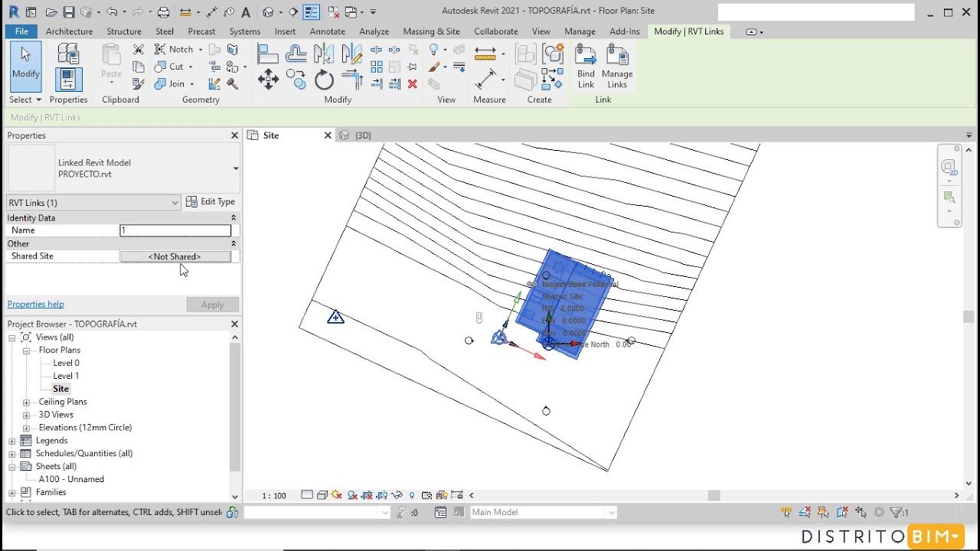
Task: Toggle Reveal Hidden Elements lightbulb
Action: [x=412, y=495]
